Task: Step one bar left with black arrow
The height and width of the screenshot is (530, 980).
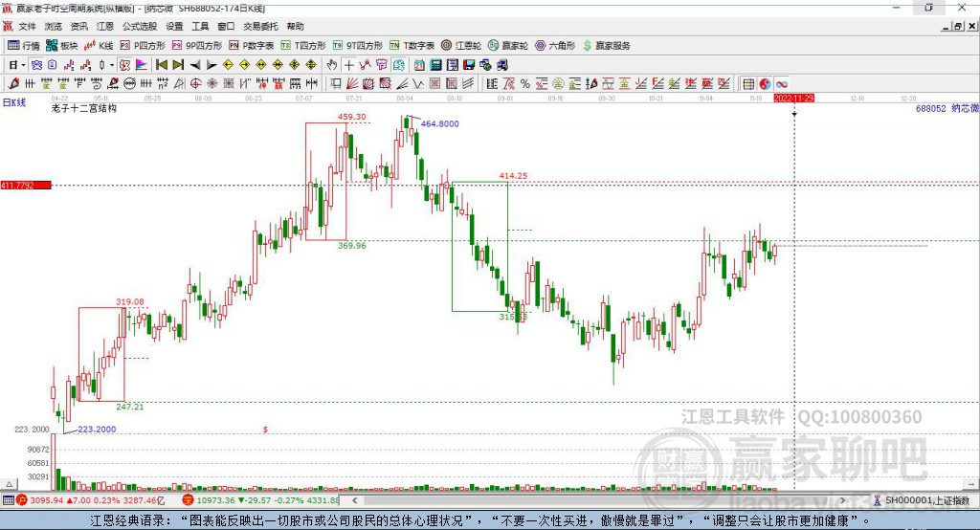Action: [x=195, y=65]
